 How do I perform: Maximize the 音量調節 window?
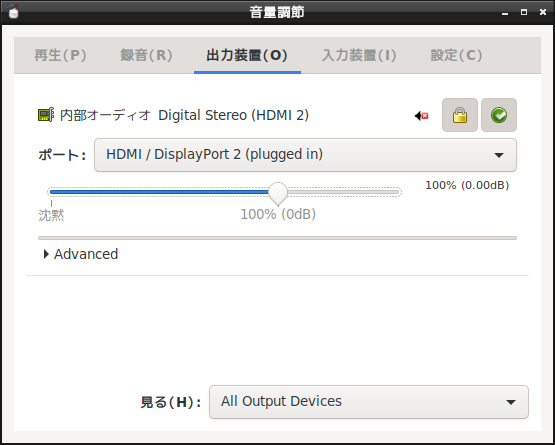pos(524,12)
